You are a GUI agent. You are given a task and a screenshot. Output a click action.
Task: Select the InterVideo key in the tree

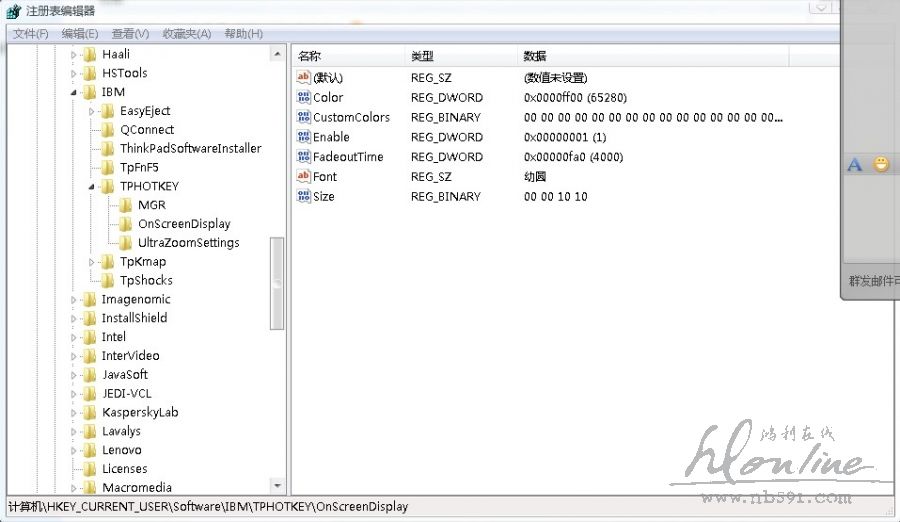coord(130,356)
